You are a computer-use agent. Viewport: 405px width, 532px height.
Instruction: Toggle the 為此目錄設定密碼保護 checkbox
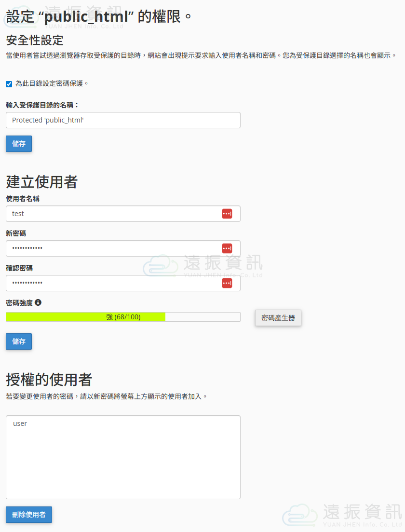tap(9, 84)
